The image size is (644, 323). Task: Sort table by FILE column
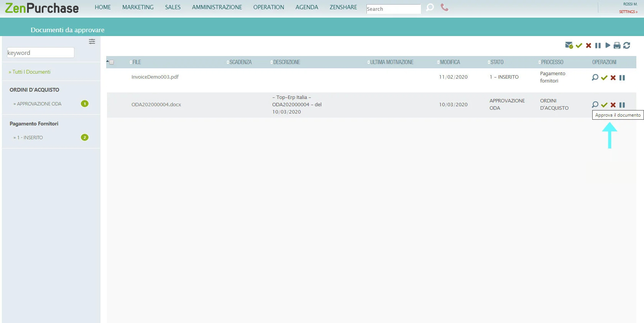135,62
